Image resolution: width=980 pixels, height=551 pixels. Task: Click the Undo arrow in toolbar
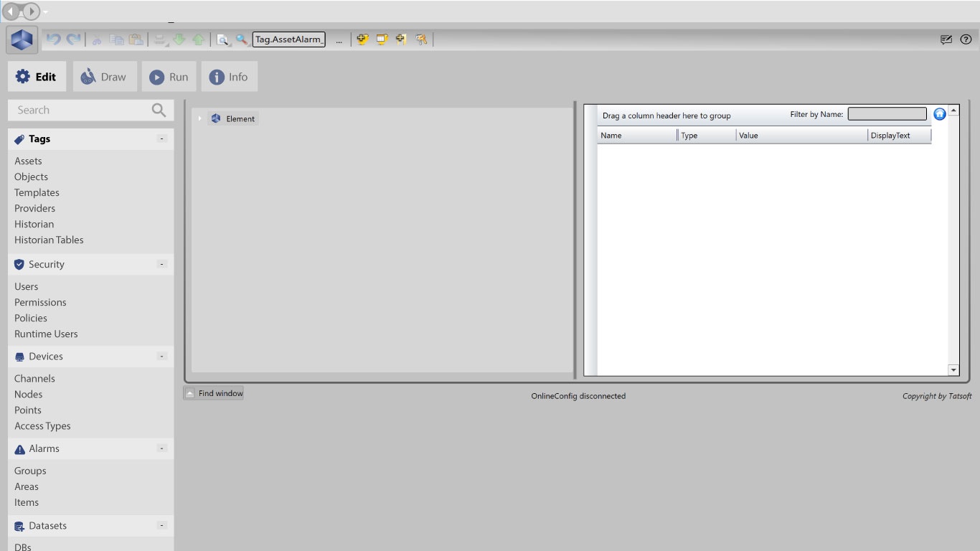pos(54,39)
